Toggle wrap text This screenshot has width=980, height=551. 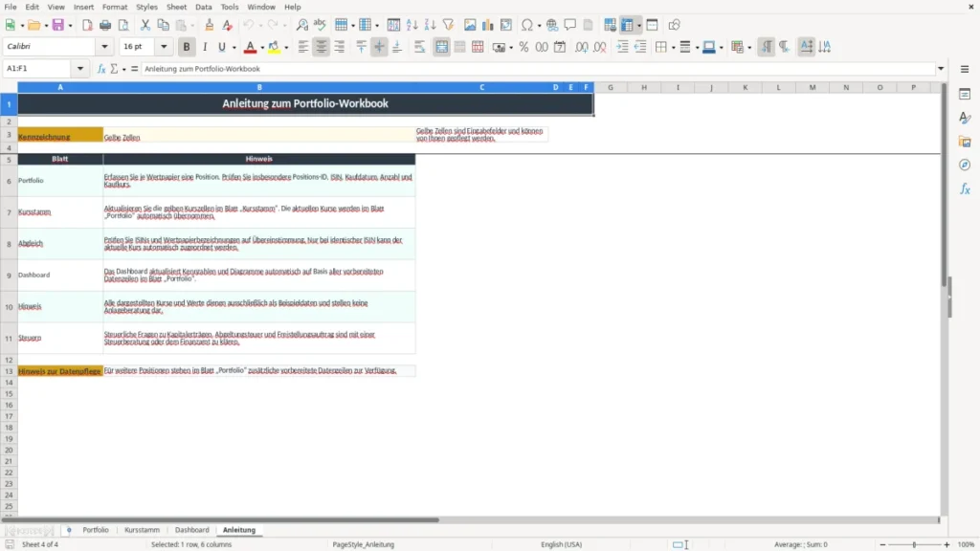pos(419,47)
